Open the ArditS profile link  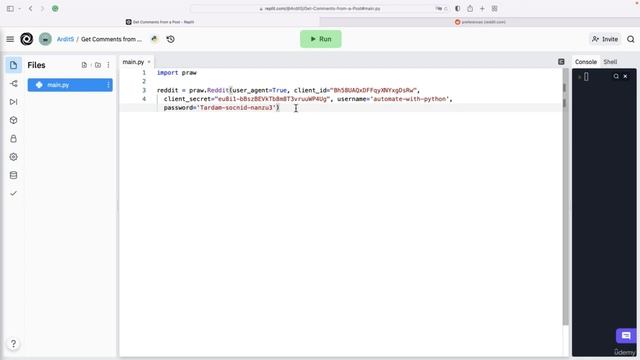[x=65, y=39]
